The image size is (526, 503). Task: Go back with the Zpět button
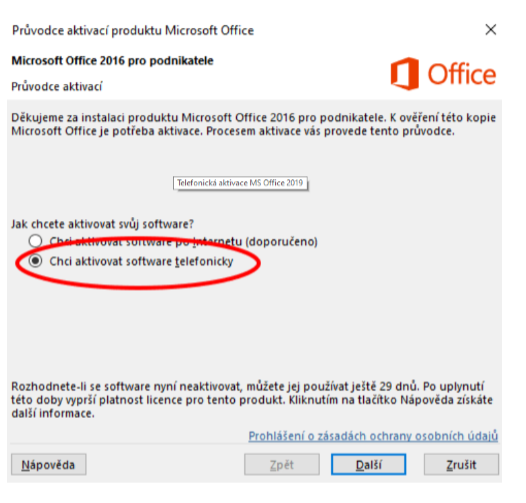tap(282, 465)
